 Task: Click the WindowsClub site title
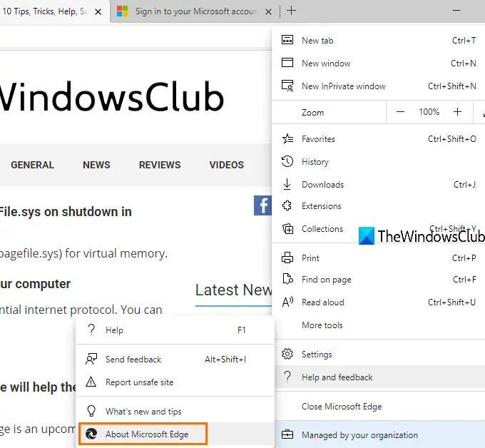(x=112, y=96)
